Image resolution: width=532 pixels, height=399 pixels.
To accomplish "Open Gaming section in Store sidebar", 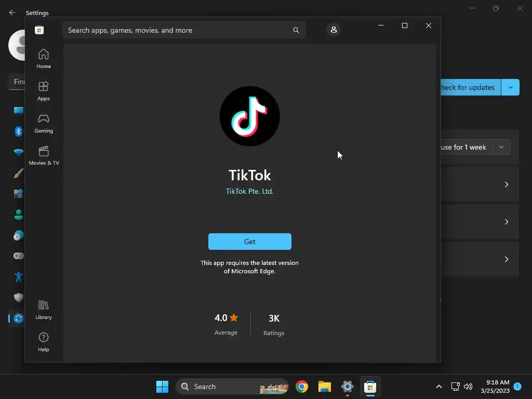I will [44, 124].
